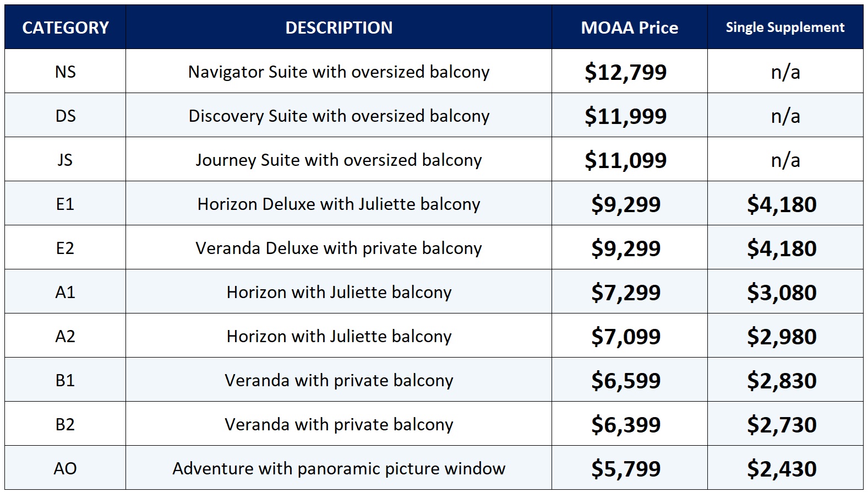Select the NS category cell
The image size is (868, 492).
coord(65,72)
